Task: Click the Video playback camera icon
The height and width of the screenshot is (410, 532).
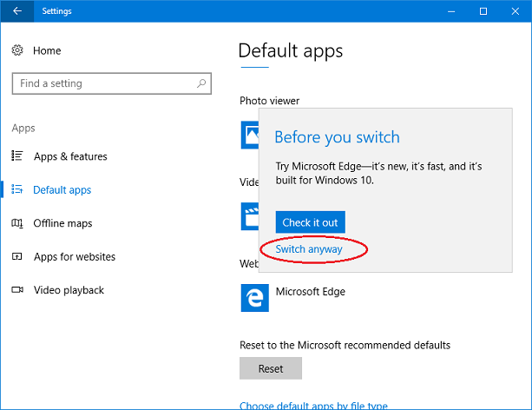Action: coord(17,290)
